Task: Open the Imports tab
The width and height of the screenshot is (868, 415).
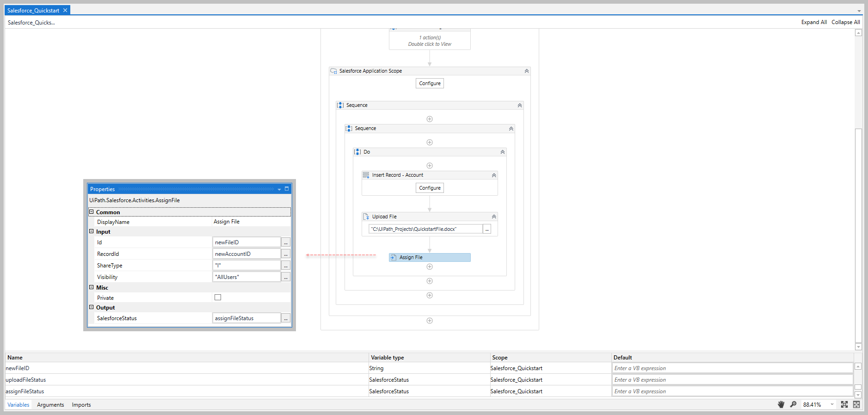Action: point(81,405)
